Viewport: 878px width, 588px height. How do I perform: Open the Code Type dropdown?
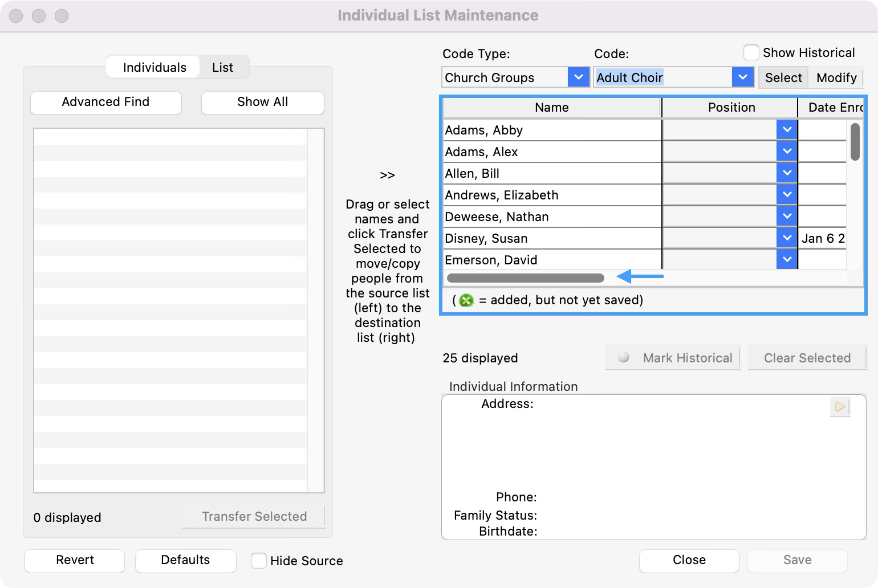[x=579, y=77]
